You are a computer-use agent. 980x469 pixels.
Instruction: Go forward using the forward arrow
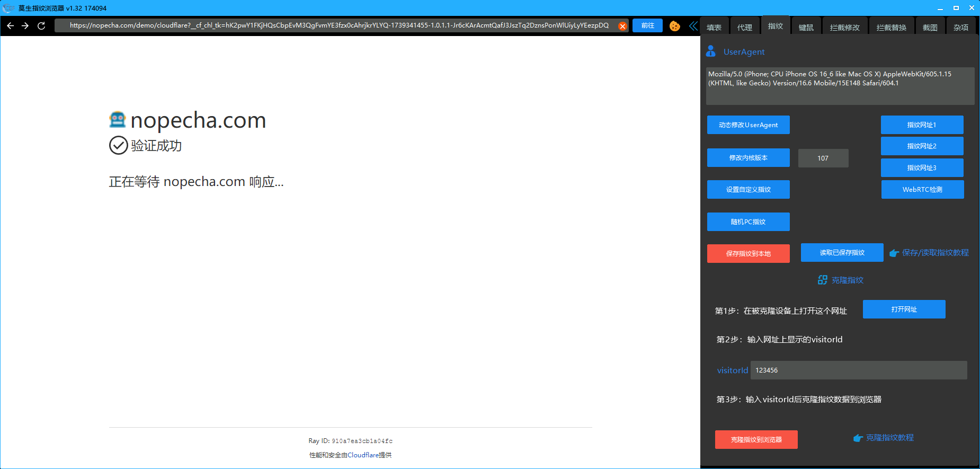coord(25,25)
